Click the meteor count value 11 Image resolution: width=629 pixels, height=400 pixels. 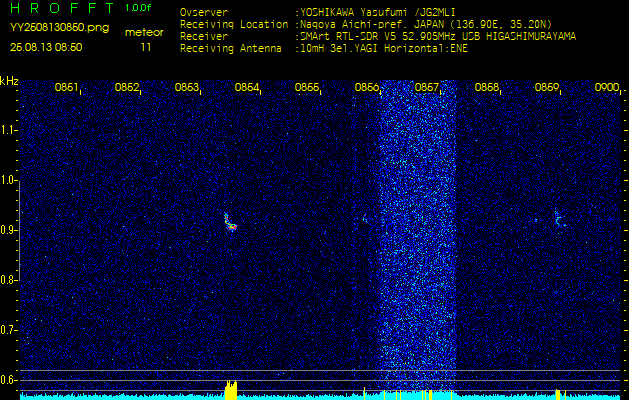(x=146, y=47)
